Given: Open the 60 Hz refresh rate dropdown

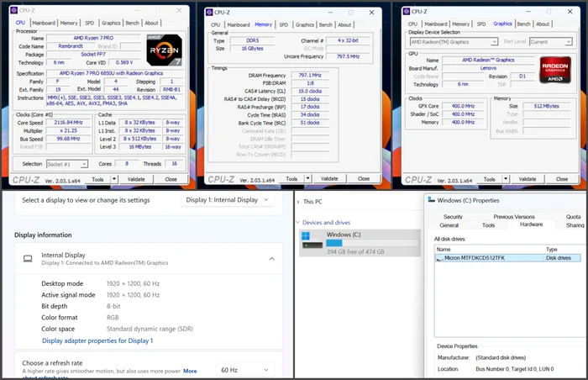Looking at the screenshot, I should pos(245,370).
